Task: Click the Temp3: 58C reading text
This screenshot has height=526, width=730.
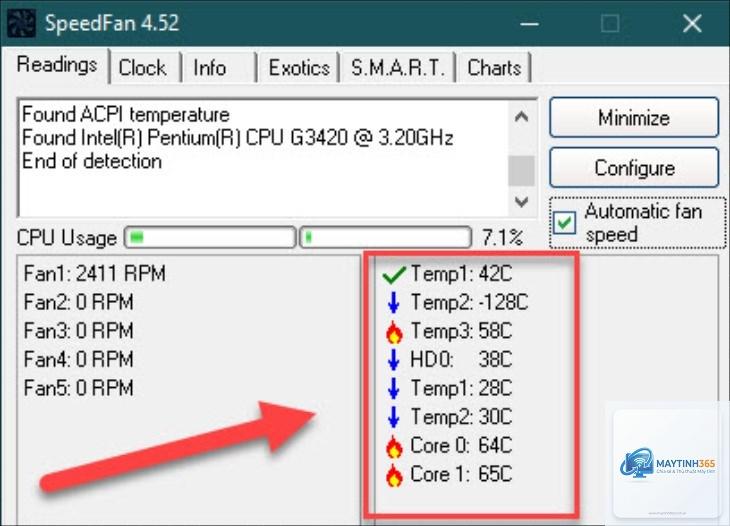Action: pyautogui.click(x=461, y=331)
